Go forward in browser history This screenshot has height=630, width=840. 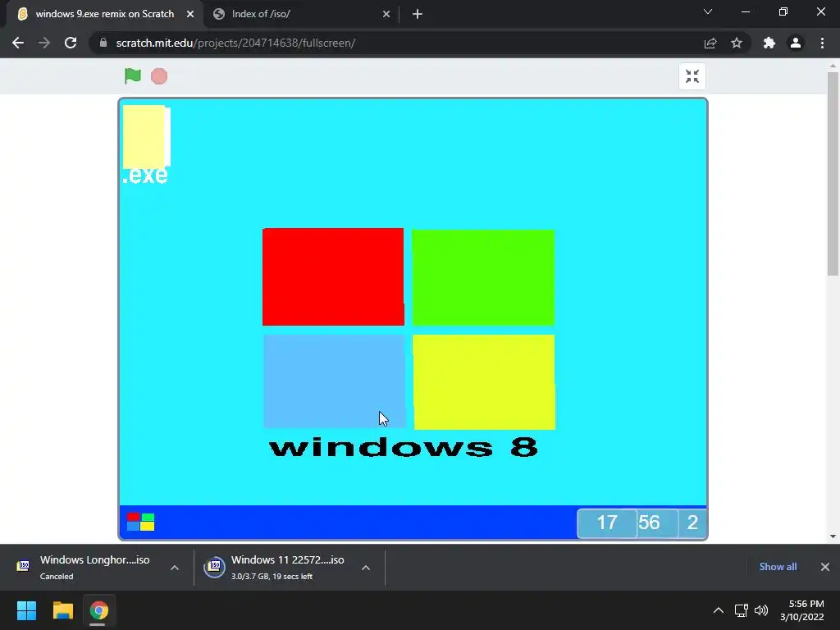[x=44, y=43]
